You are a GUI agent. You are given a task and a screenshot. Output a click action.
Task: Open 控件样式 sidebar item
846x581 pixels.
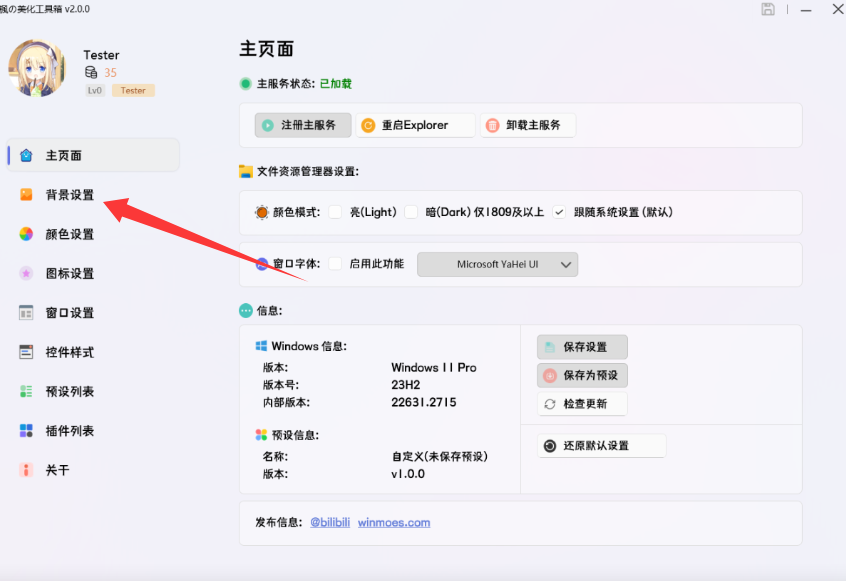69,352
